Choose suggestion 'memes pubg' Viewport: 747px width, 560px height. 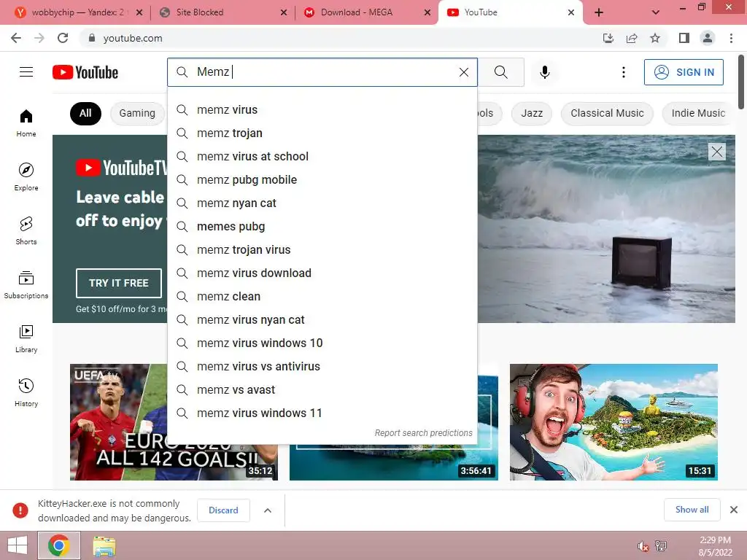click(x=322, y=227)
